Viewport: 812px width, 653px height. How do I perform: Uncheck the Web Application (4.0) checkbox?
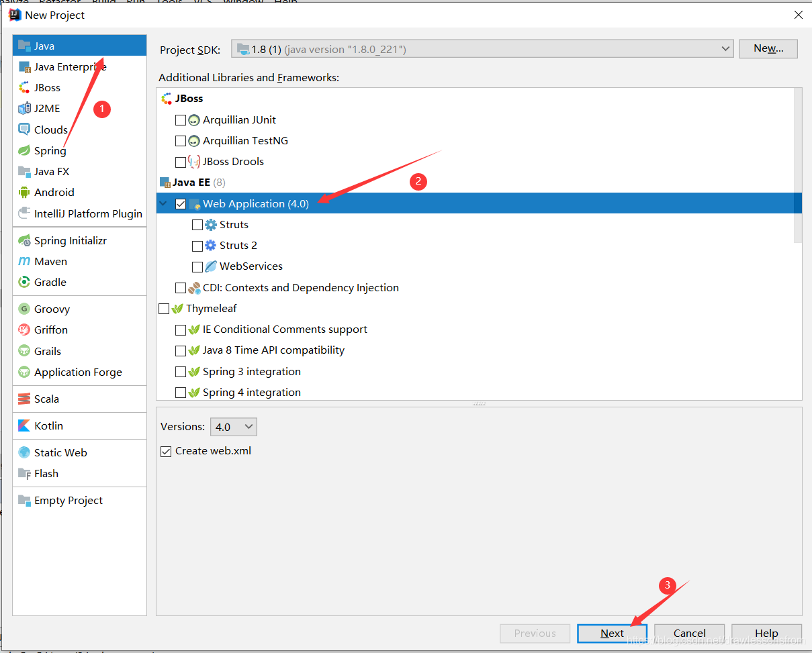click(x=180, y=203)
